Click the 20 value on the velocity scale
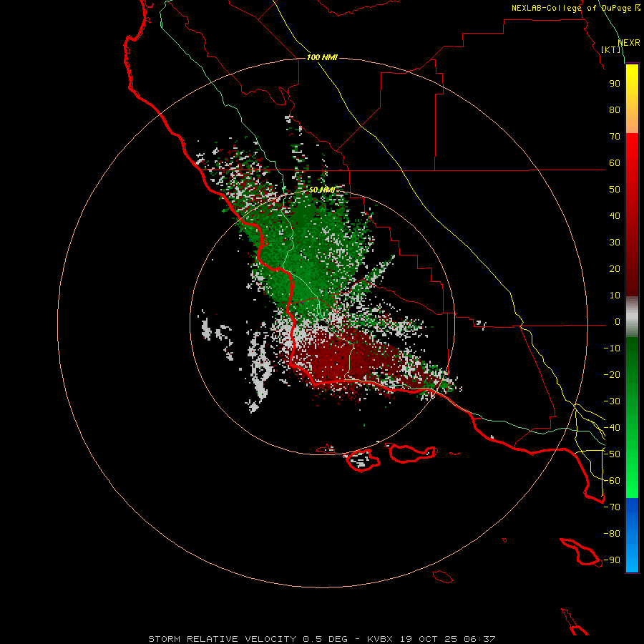The width and height of the screenshot is (644, 644). 615,269
